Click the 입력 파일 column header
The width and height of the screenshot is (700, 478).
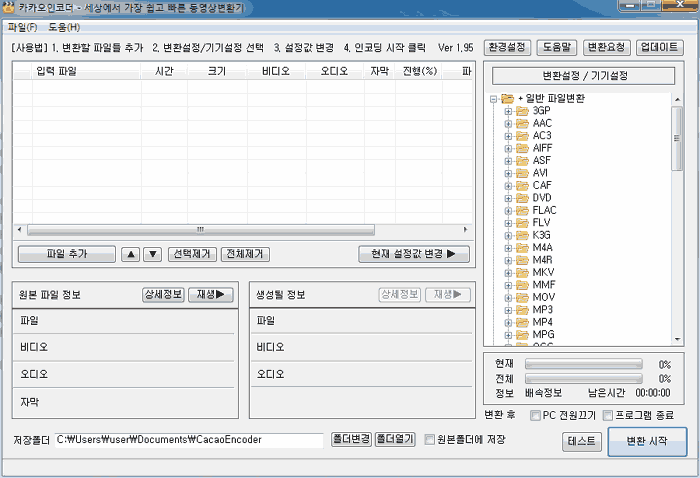[x=86, y=71]
